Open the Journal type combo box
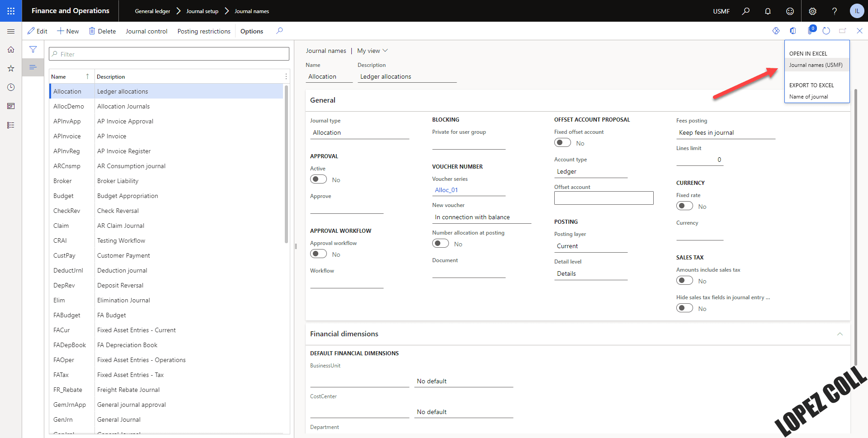The height and width of the screenshot is (438, 868). click(359, 132)
